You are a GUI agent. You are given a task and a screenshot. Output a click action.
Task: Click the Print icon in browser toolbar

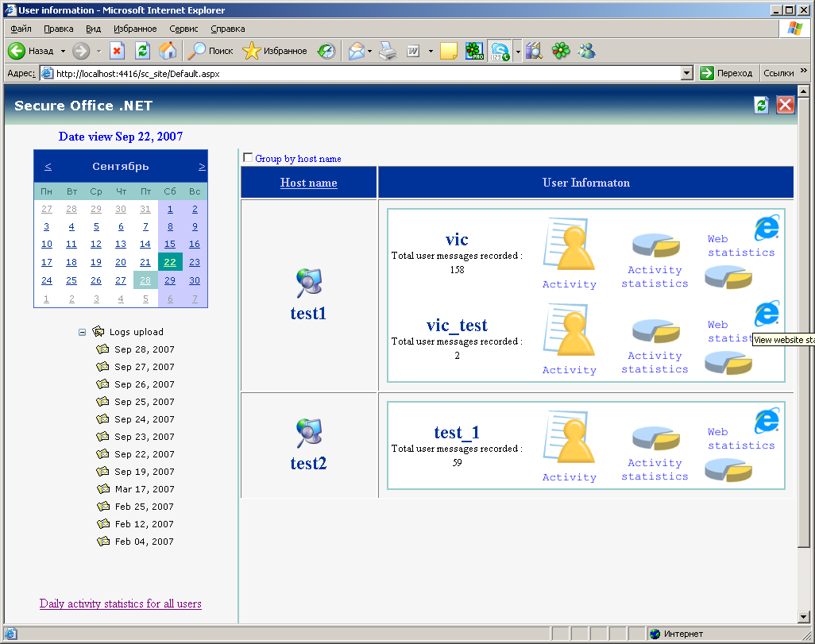point(387,51)
